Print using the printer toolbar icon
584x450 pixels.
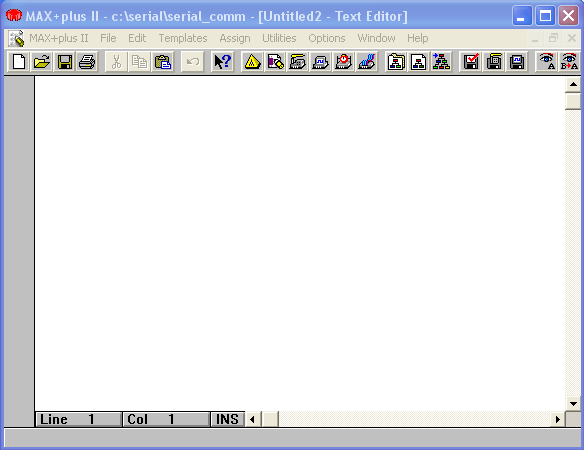(x=87, y=61)
